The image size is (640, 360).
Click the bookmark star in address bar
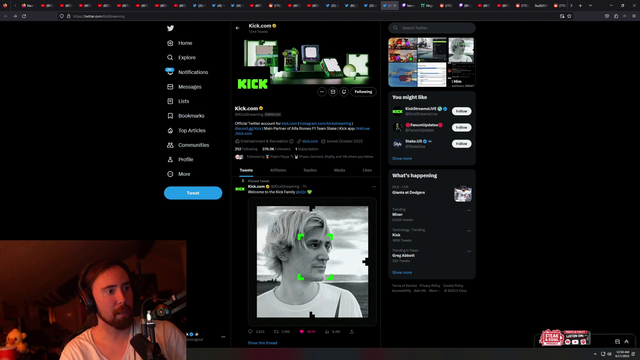pyautogui.click(x=569, y=16)
